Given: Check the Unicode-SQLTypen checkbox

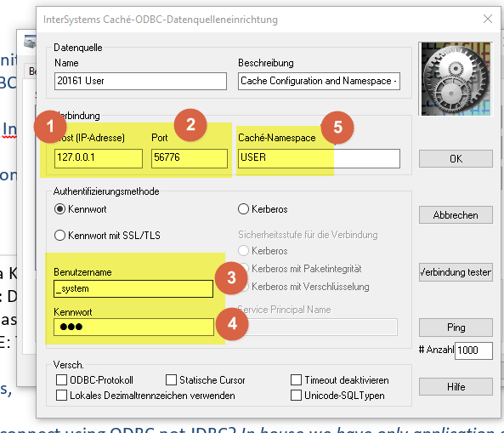Looking at the screenshot, I should coord(296,396).
